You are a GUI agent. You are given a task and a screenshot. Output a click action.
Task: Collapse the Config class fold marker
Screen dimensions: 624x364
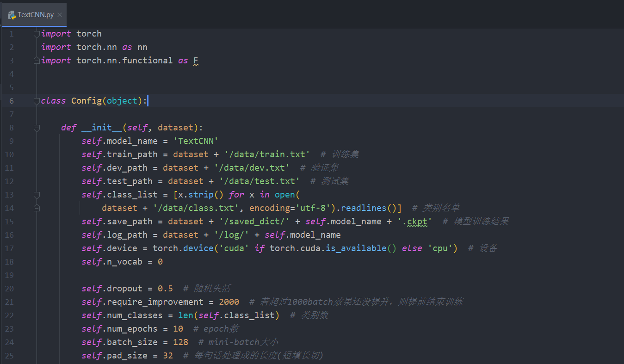point(37,101)
